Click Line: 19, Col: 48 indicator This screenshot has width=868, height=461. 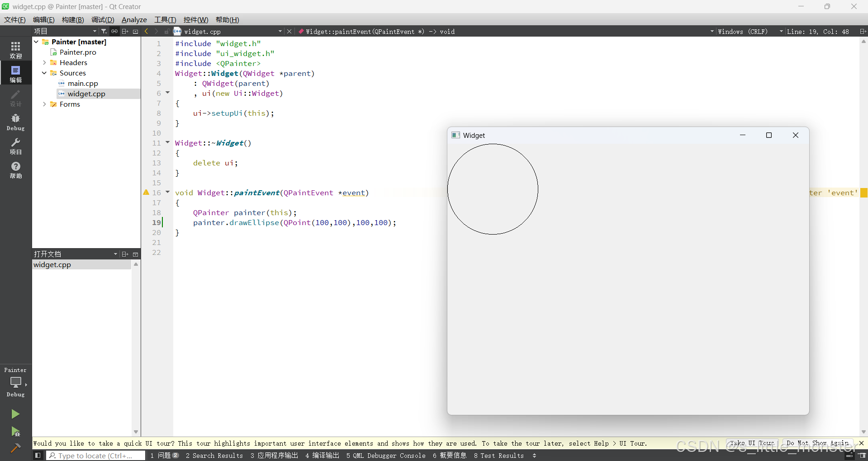pos(818,31)
